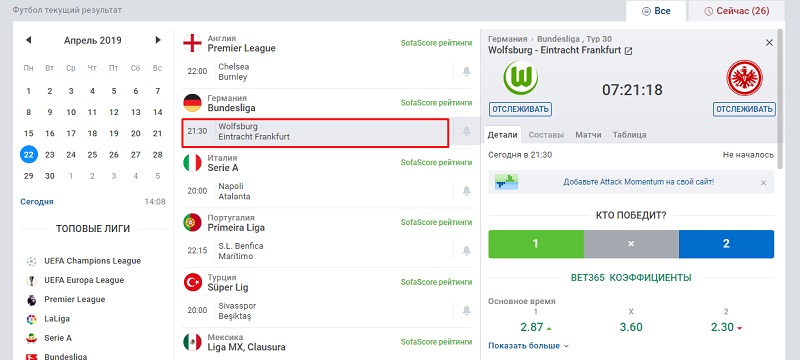Click the Wolfsburg team logo
Viewport: 800px width, 360px height.
(520, 78)
